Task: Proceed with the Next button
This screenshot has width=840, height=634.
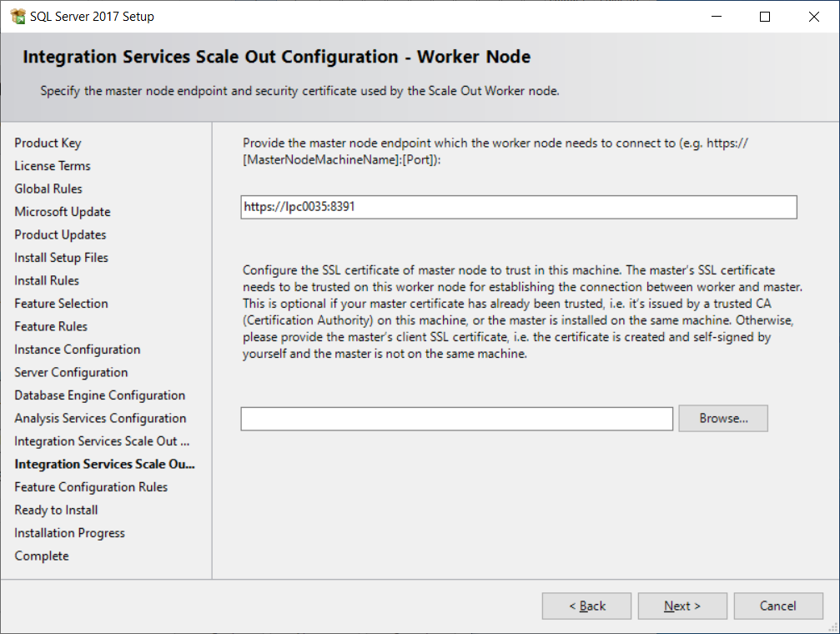Action: tap(682, 606)
